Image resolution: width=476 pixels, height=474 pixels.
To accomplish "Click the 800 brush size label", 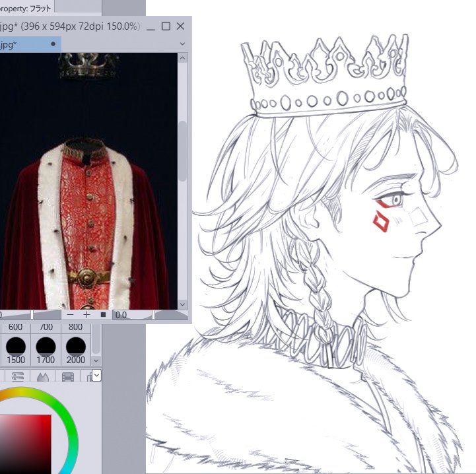I will point(75,327).
